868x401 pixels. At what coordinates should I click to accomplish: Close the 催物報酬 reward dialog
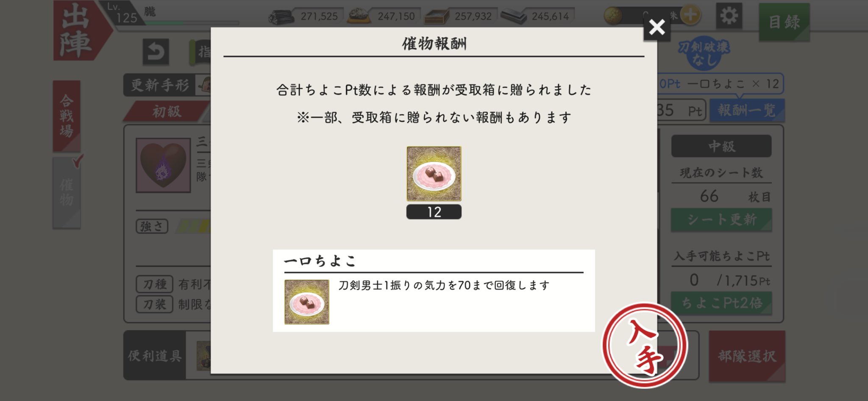(657, 28)
